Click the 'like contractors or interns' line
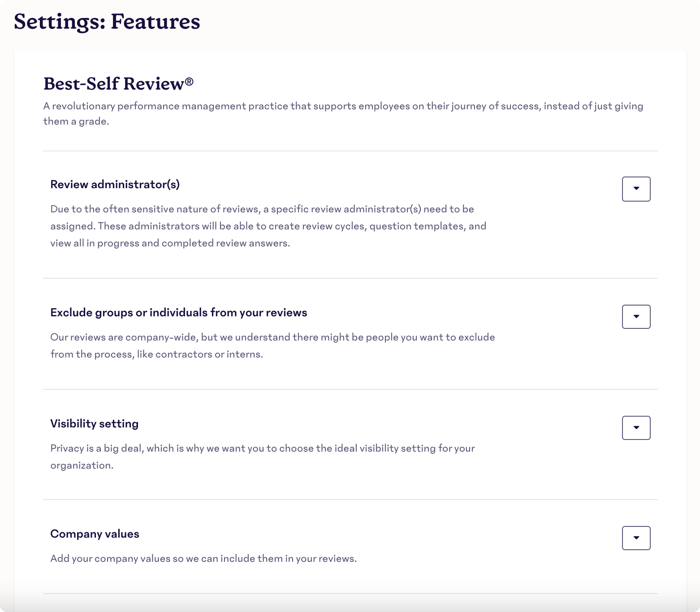 pyautogui.click(x=156, y=354)
